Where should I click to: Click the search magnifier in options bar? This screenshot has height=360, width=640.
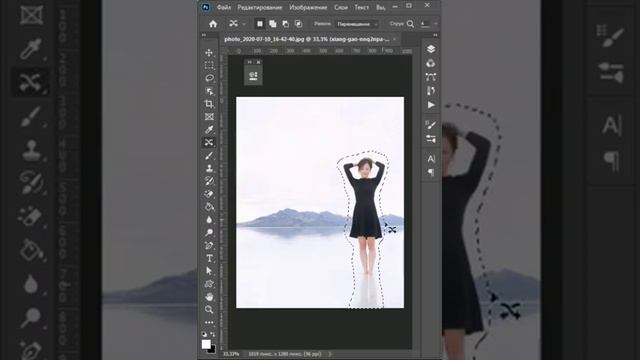tap(410, 24)
